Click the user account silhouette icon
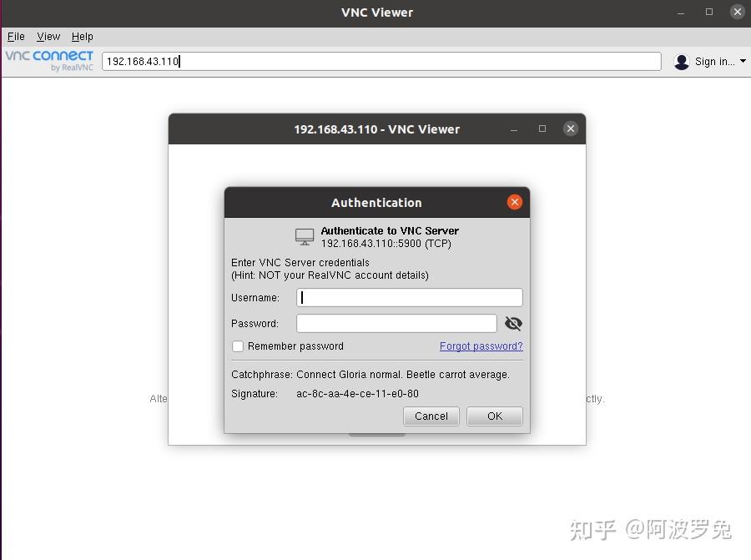This screenshot has width=751, height=560. pyautogui.click(x=682, y=61)
